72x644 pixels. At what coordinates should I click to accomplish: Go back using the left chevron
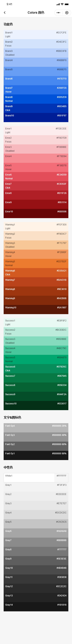tap(4, 12)
